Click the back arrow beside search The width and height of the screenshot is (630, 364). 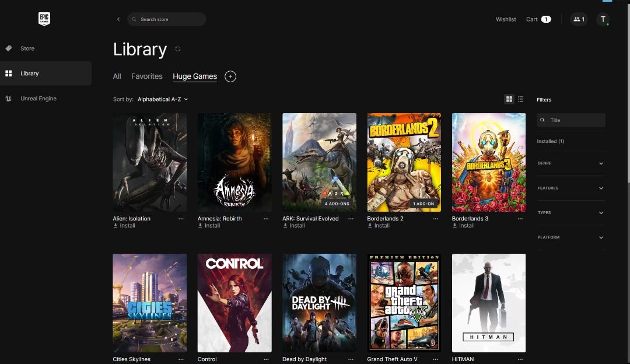pos(118,19)
